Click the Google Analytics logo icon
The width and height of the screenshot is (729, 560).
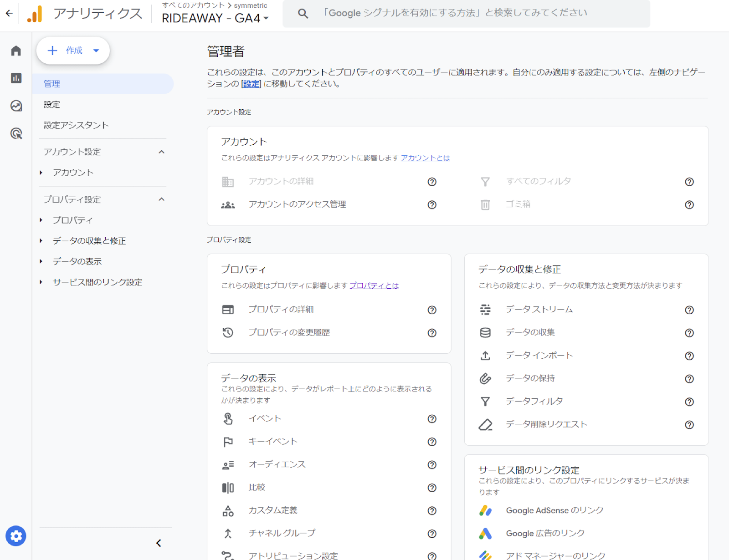point(35,14)
